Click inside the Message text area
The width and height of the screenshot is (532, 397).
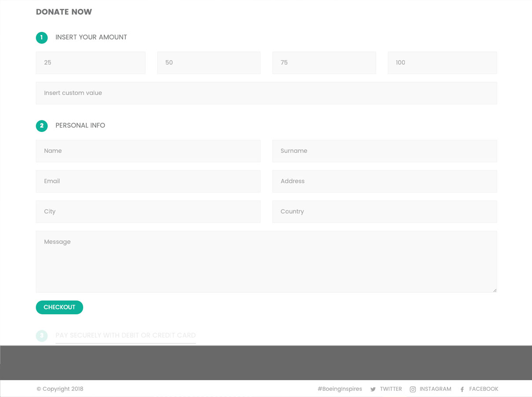click(x=266, y=262)
